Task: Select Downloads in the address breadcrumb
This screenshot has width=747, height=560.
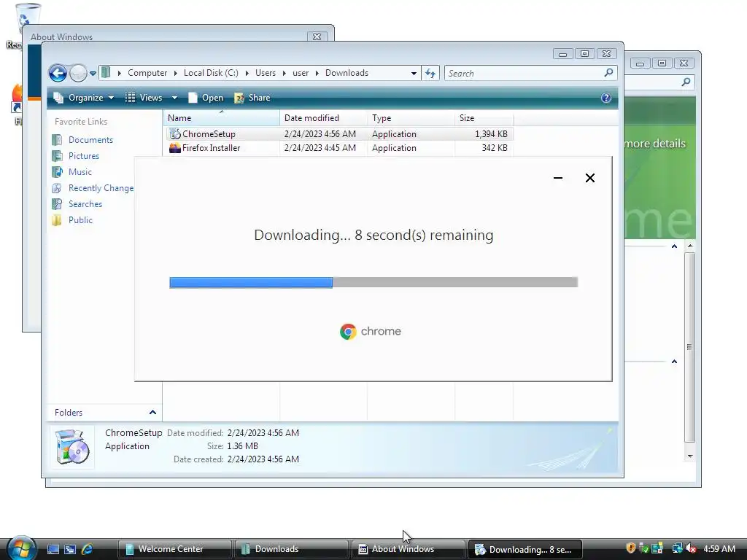Action: coord(347,73)
